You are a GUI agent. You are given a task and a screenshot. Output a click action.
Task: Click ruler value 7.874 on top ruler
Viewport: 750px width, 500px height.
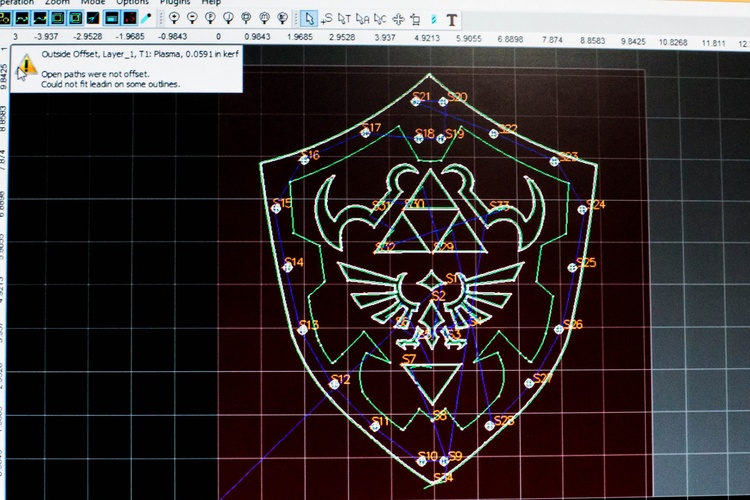pyautogui.click(x=552, y=40)
